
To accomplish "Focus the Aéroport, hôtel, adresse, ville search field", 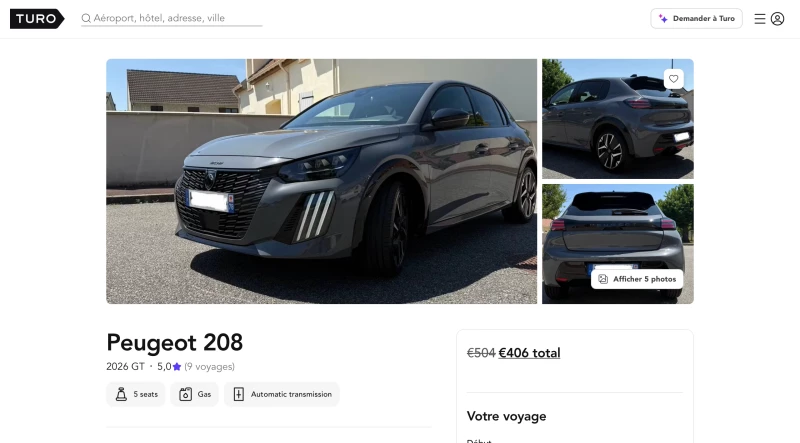I will tap(172, 18).
